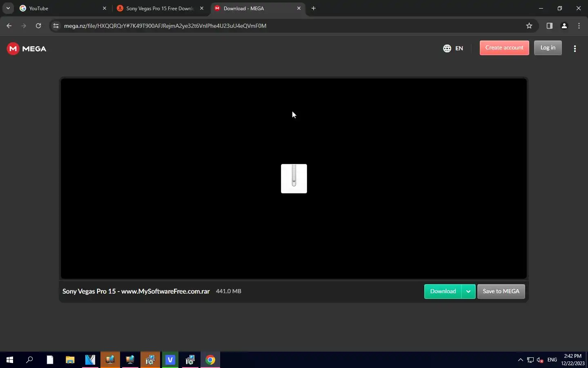Open the MEGA page three-dot menu
588x368 pixels.
(x=575, y=49)
